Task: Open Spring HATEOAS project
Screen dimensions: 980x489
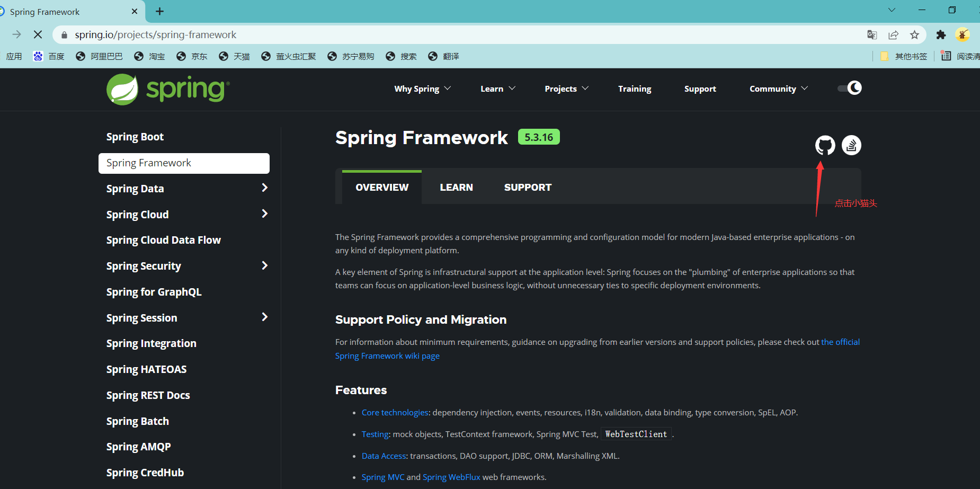Action: pos(146,369)
